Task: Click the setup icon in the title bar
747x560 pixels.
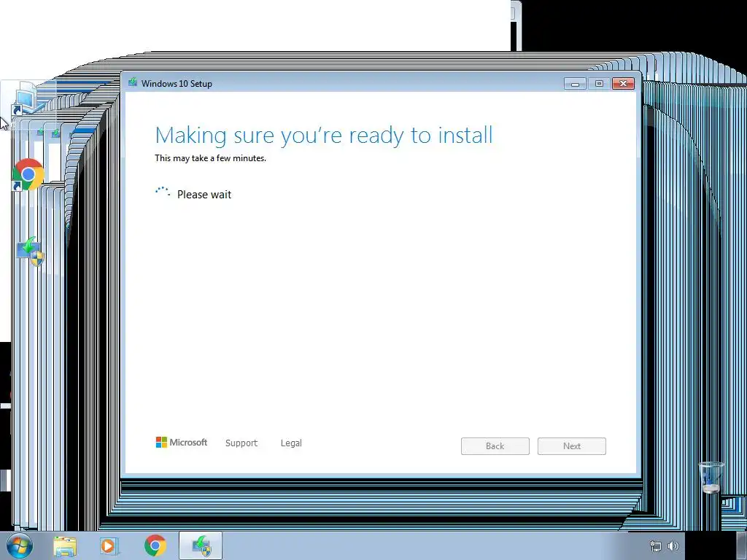Action: [x=133, y=83]
